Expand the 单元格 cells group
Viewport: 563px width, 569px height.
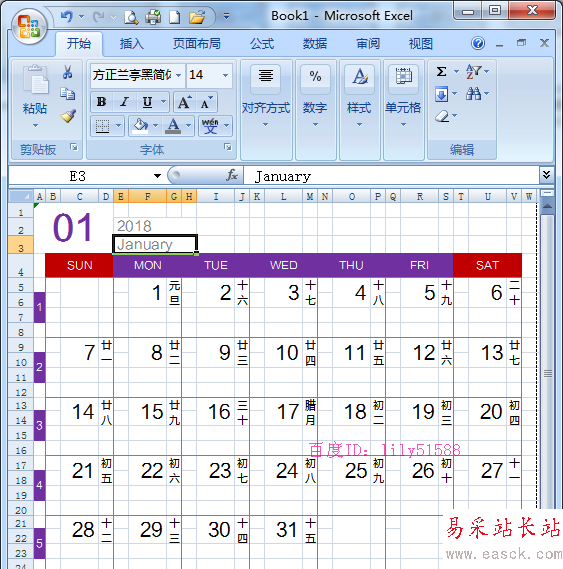(x=403, y=111)
